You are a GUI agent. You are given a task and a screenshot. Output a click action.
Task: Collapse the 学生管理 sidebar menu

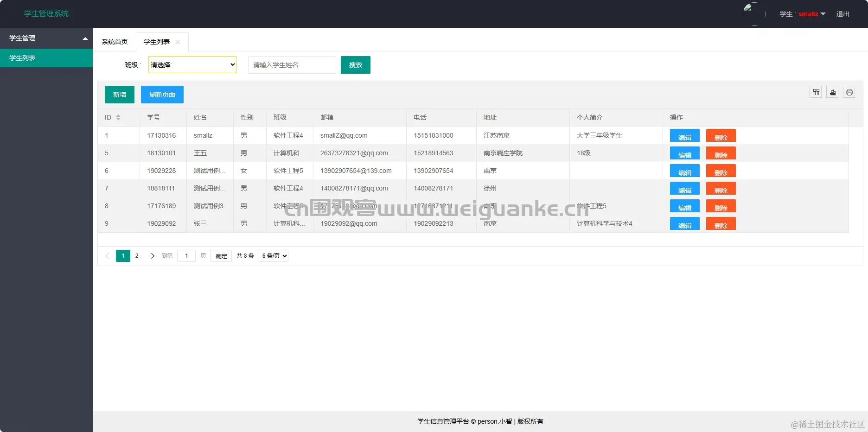tap(46, 38)
